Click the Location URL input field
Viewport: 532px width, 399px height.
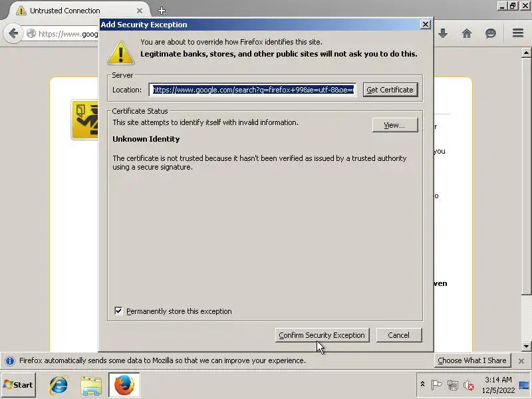pos(253,90)
